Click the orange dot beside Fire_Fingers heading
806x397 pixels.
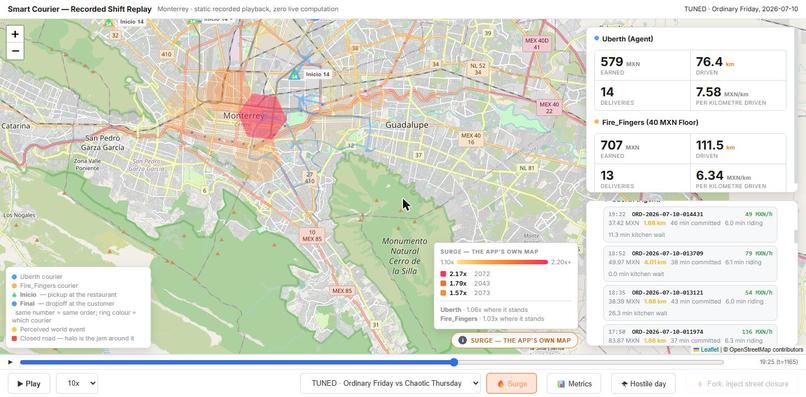(x=596, y=122)
